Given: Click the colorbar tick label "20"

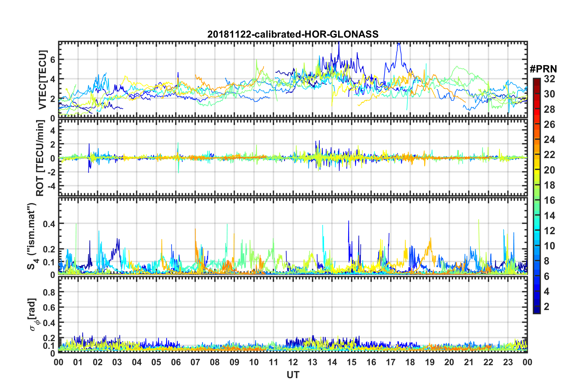Looking at the screenshot, I should pyautogui.click(x=550, y=170).
